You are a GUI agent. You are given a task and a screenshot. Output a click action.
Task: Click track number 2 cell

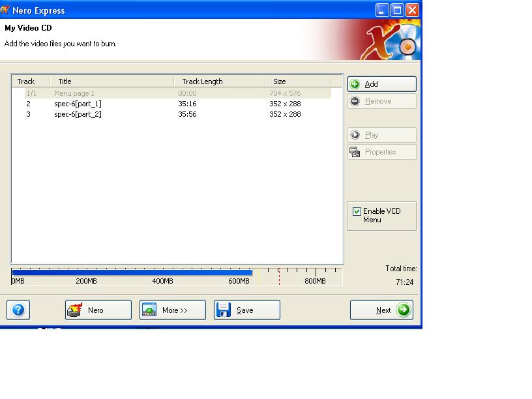tap(29, 104)
